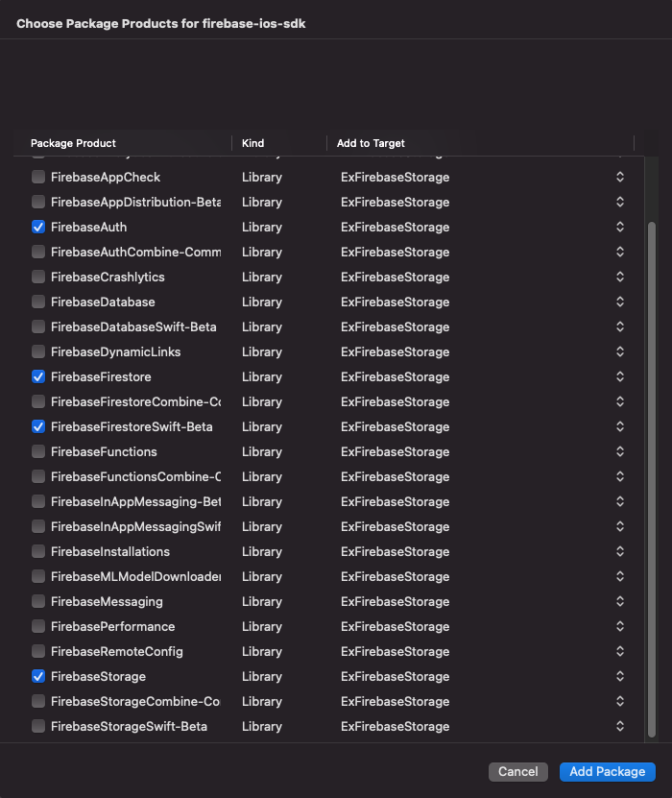
Task: Click Library kind in FirebaseDatabase row
Action: 262,302
